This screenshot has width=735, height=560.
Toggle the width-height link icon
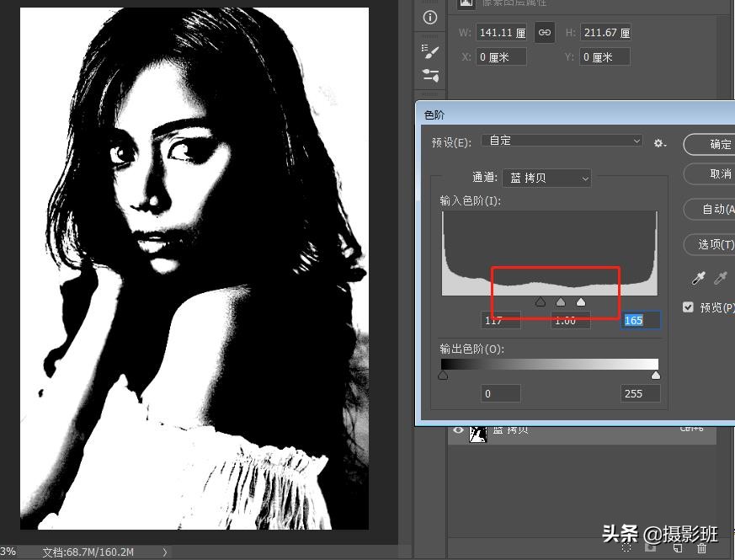pyautogui.click(x=545, y=32)
